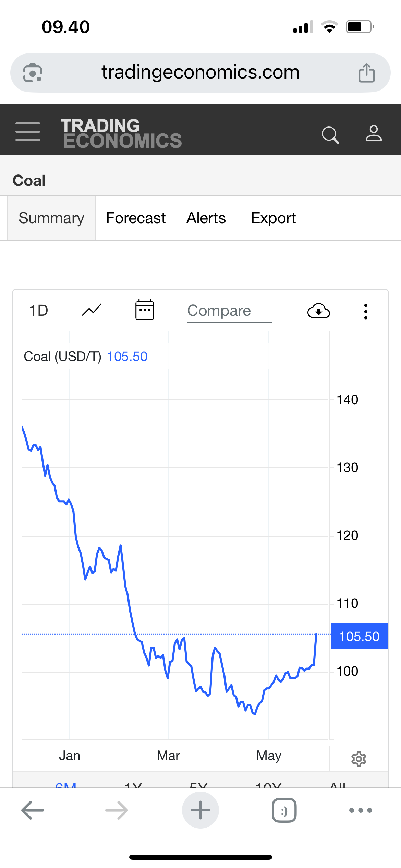Switch to the Forecast tab
Image resolution: width=401 pixels, height=868 pixels.
point(136,218)
